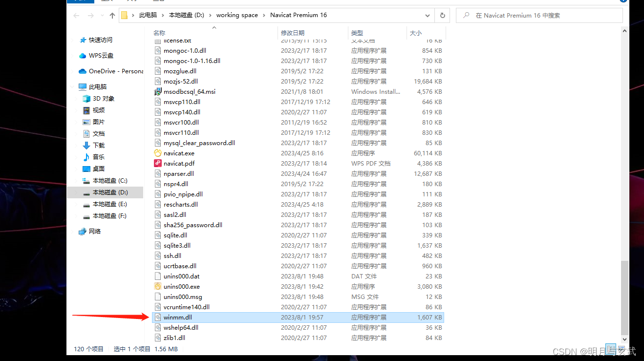Click the Desktop folder icon
Screen dimensions: 644x361
coord(86,169)
